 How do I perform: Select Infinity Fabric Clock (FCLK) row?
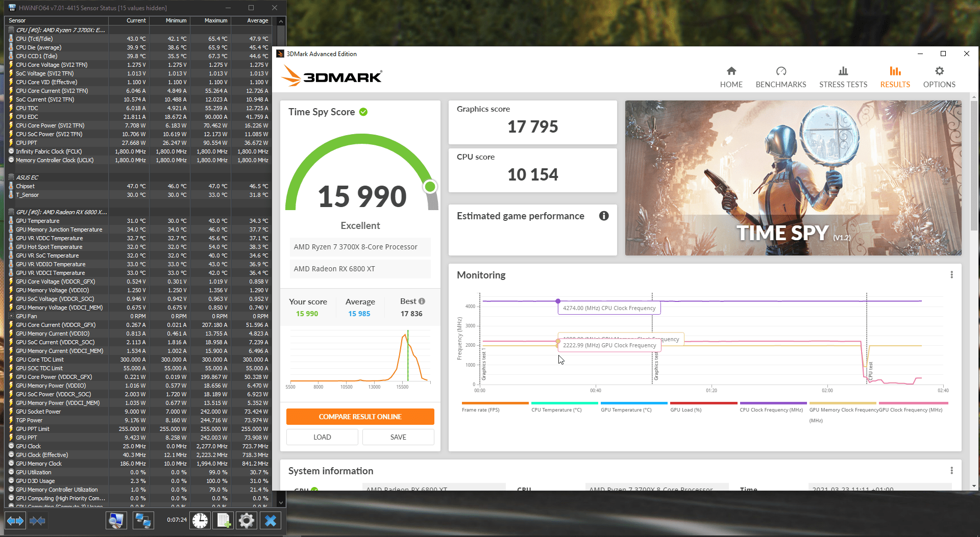138,151
